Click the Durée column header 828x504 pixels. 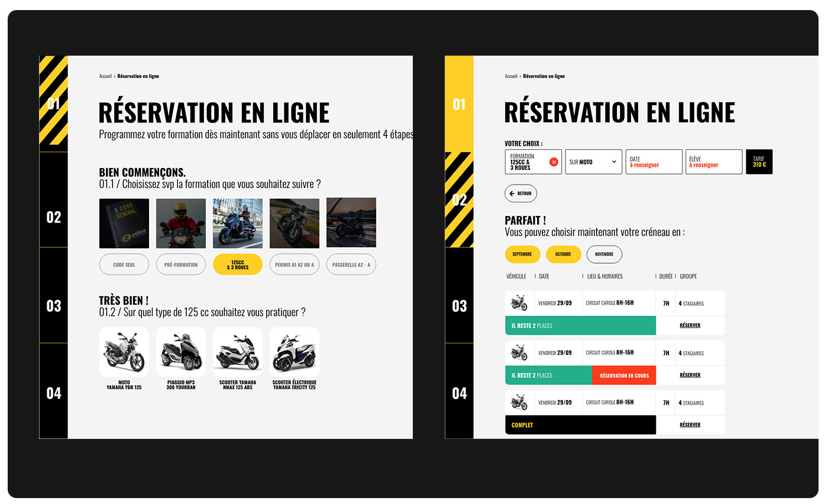point(666,276)
